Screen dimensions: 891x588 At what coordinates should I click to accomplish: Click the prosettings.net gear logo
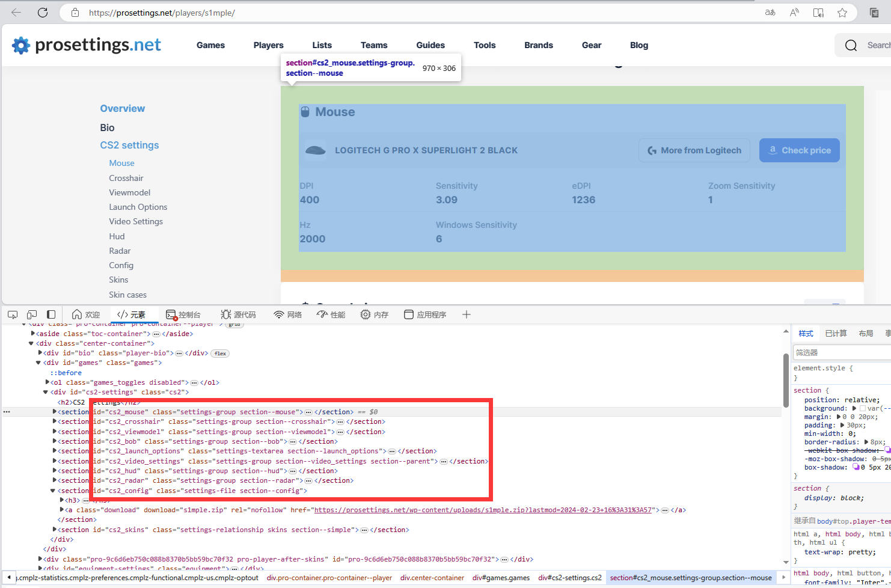[21, 45]
